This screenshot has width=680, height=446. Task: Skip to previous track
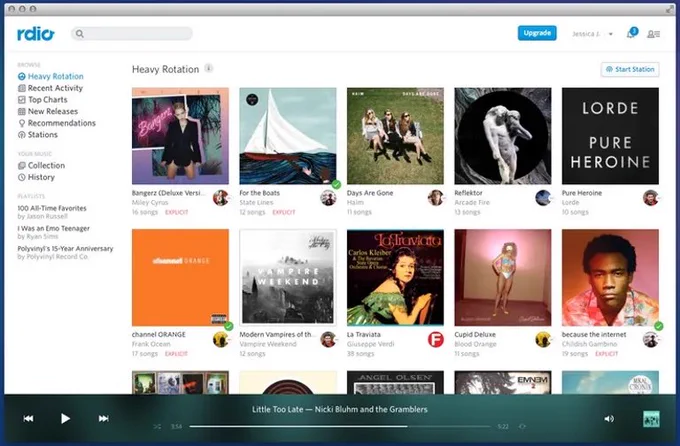[x=29, y=419]
